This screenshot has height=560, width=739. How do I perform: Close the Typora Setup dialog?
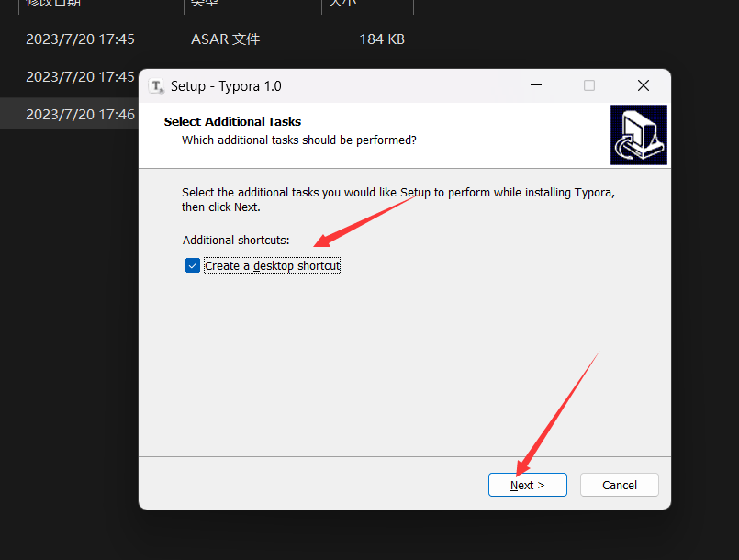tap(643, 85)
